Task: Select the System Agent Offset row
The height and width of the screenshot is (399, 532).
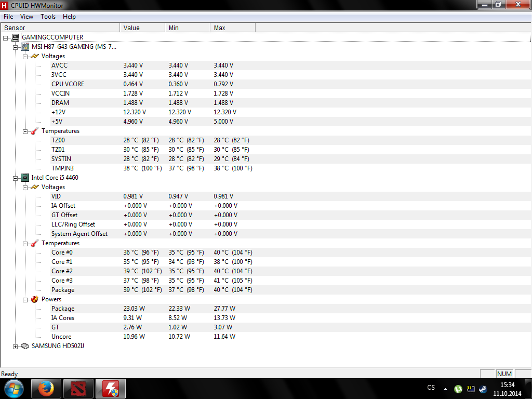Action: coord(291,234)
